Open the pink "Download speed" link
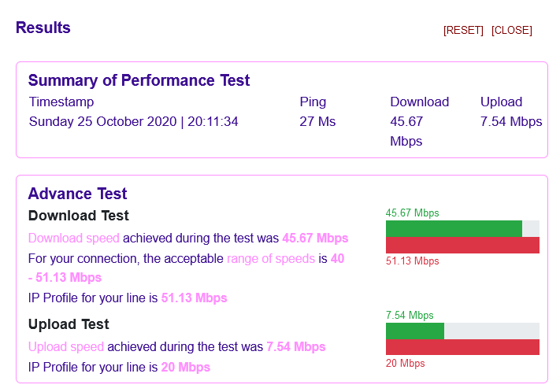 coord(74,238)
